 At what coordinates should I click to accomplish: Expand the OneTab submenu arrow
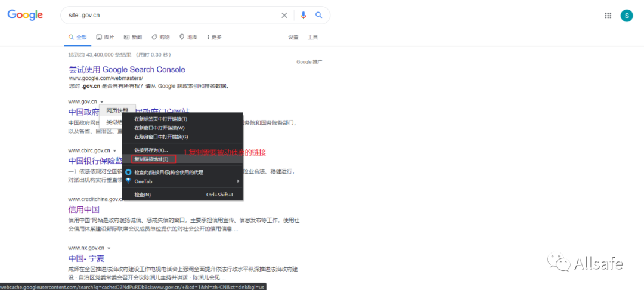tap(238, 181)
